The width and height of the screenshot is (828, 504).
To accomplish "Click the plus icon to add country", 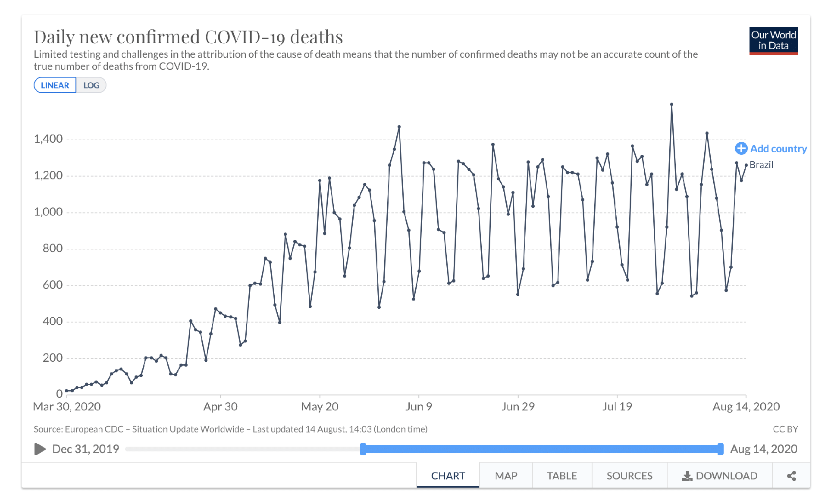I will click(x=741, y=149).
